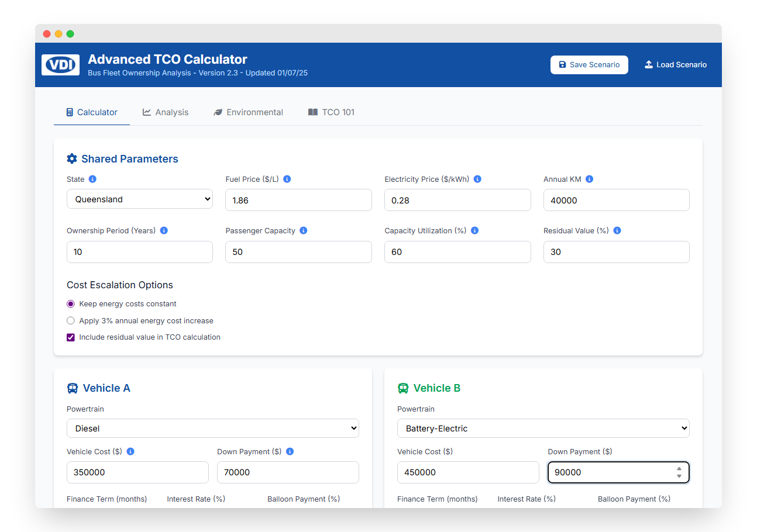Image resolution: width=757 pixels, height=532 pixels.
Task: Show info tooltip for Electricity Price
Action: [x=477, y=179]
